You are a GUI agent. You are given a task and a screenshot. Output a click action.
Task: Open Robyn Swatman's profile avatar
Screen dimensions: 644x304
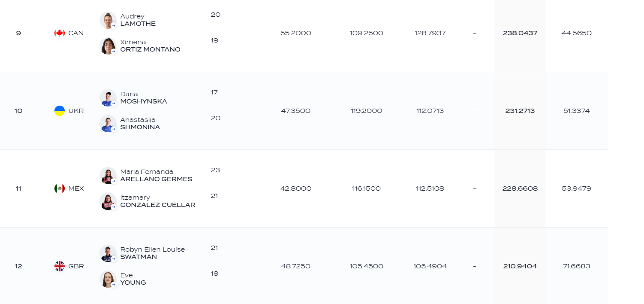(x=108, y=253)
